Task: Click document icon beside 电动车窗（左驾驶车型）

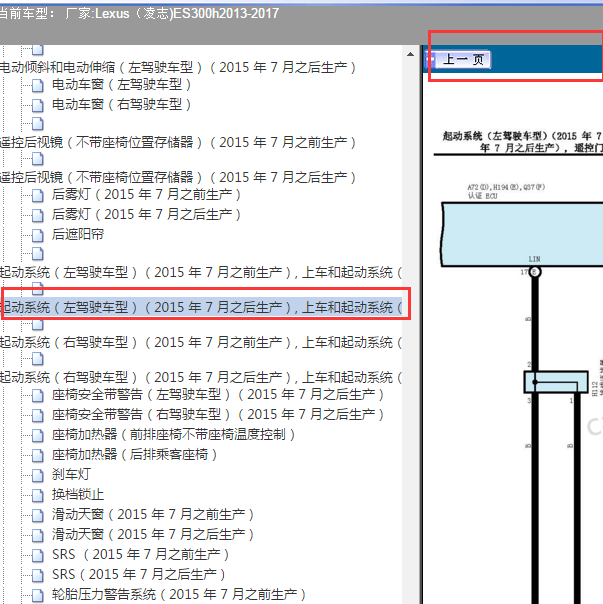Action: coord(37,85)
